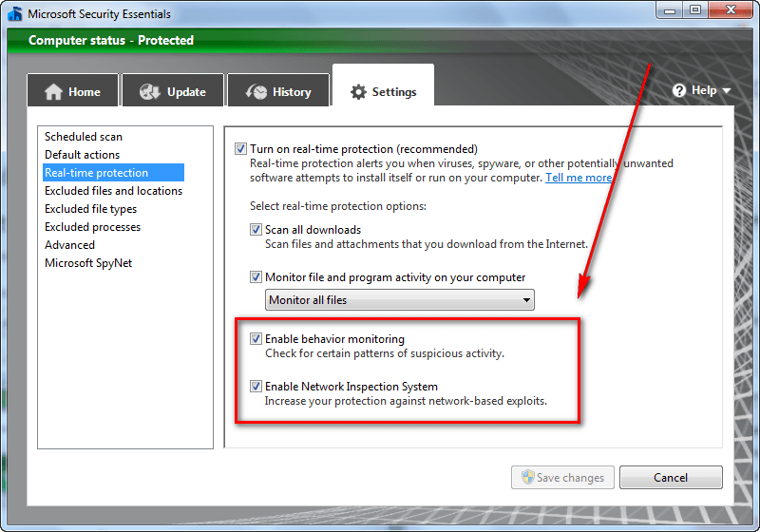Expand the Help dropdown arrow
This screenshot has height=532, width=760.
pos(726,90)
